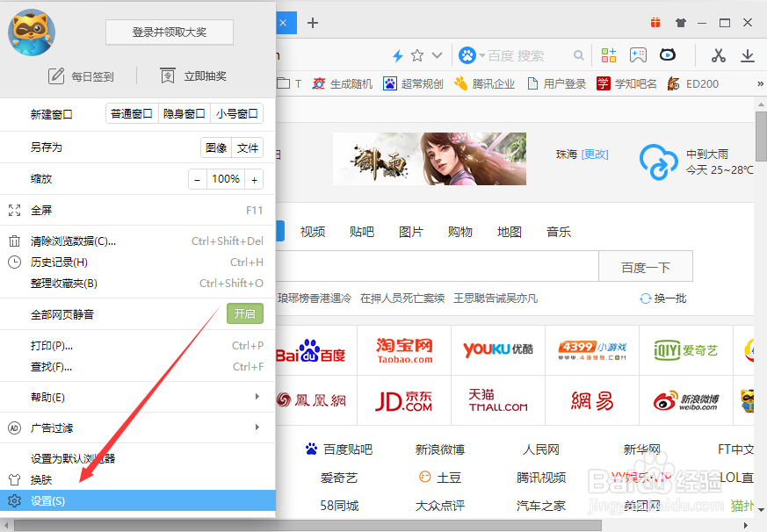Viewport: 767px width, 532px height.
Task: Click the eye reading-mode icon
Action: coord(668,54)
